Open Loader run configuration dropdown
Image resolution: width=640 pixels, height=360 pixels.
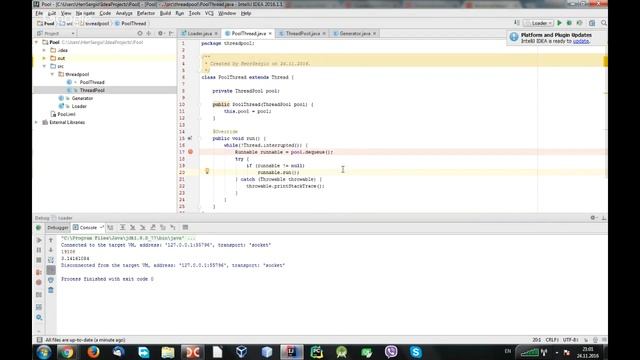point(539,23)
